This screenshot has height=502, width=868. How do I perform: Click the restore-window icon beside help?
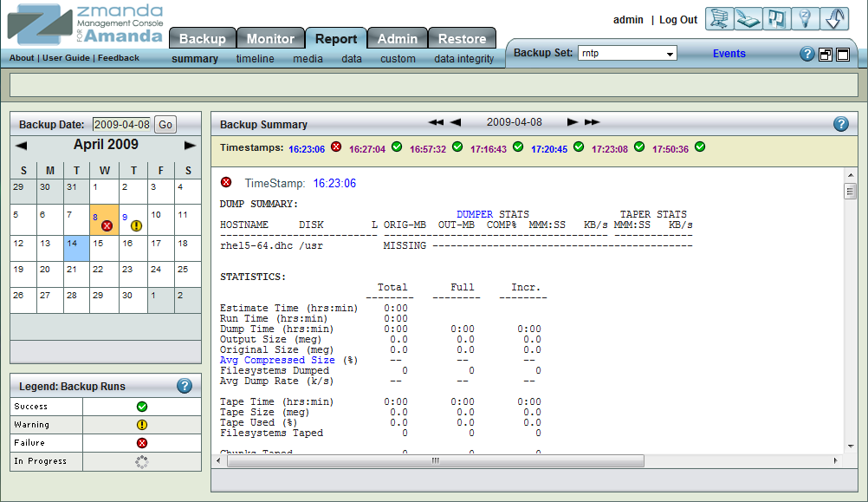tap(826, 55)
